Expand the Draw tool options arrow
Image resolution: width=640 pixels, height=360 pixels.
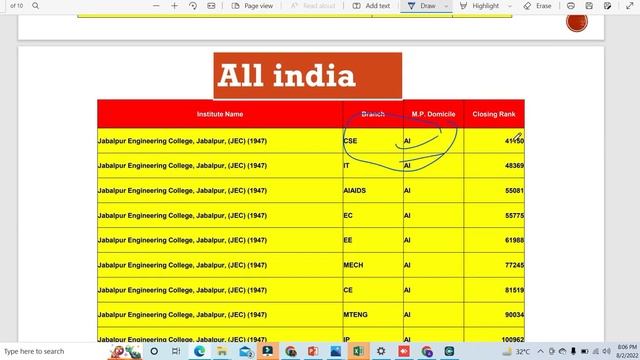(446, 6)
